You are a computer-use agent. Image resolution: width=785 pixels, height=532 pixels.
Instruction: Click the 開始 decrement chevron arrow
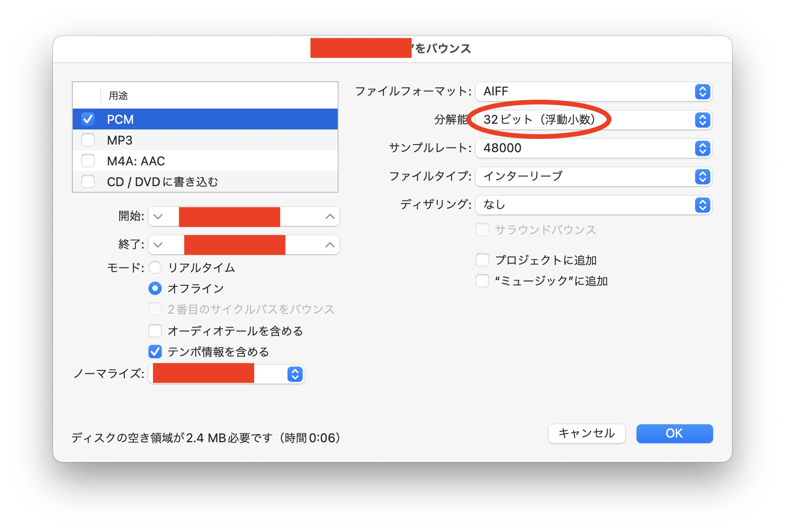[x=158, y=216]
